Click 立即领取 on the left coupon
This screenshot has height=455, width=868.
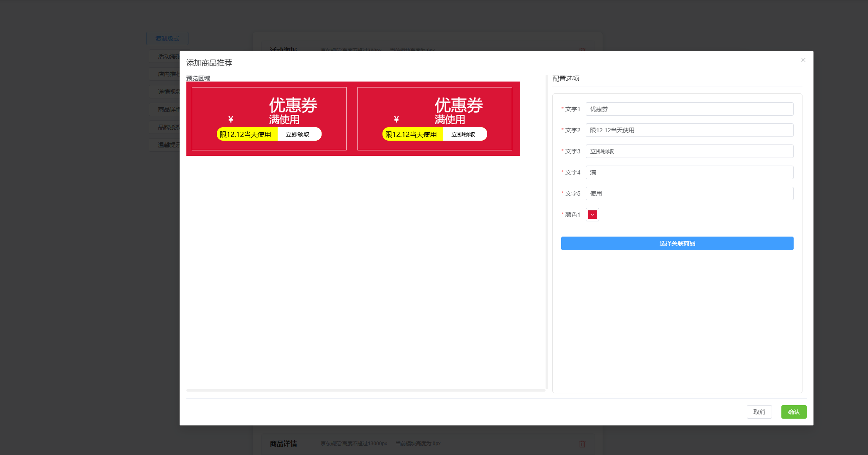click(x=298, y=134)
